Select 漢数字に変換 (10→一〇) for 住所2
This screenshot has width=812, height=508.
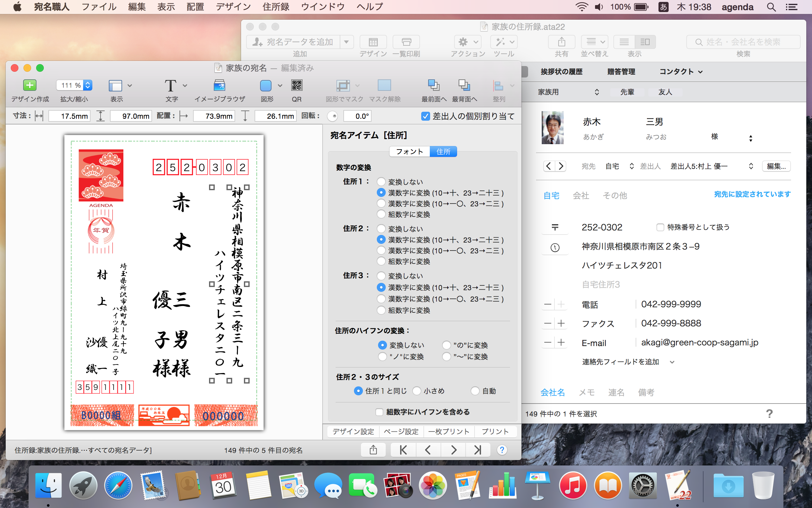tap(381, 250)
